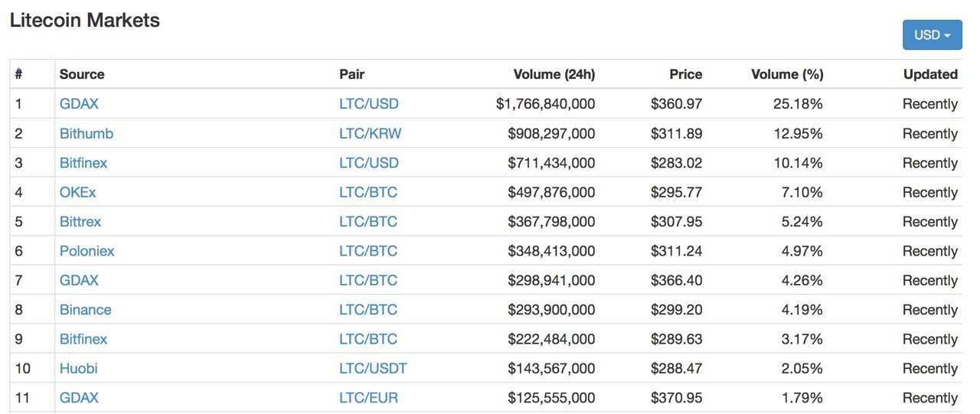The image size is (980, 414).
Task: Sort by the Volume (24h) column header
Action: coord(554,74)
